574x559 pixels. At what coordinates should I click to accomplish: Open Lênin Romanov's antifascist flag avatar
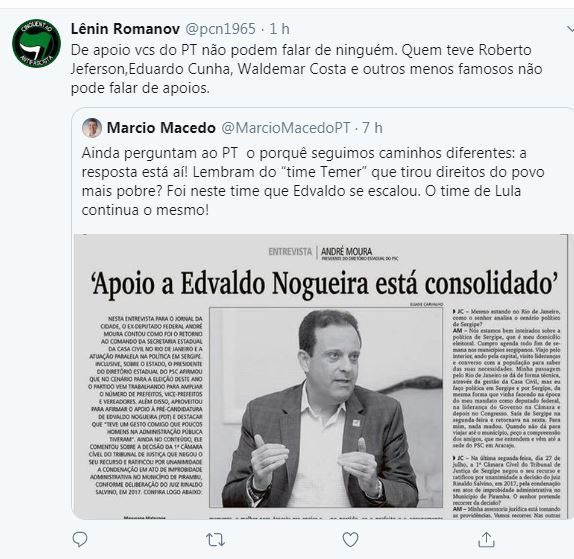[36, 43]
